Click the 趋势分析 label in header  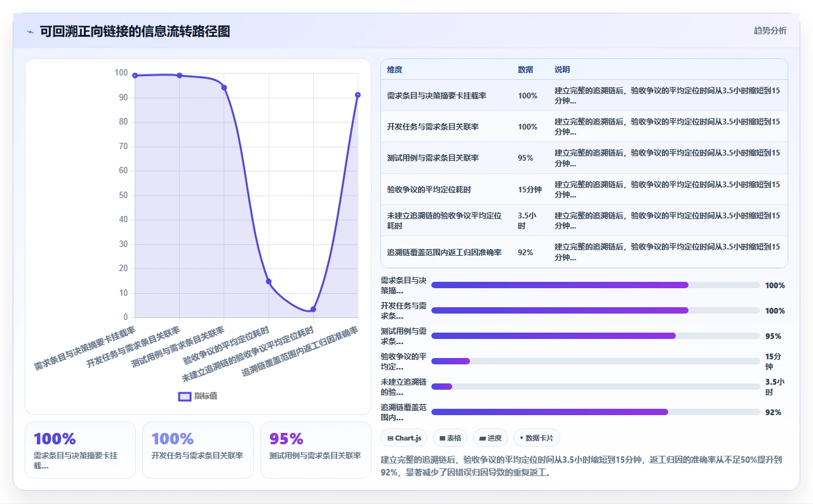pyautogui.click(x=770, y=30)
